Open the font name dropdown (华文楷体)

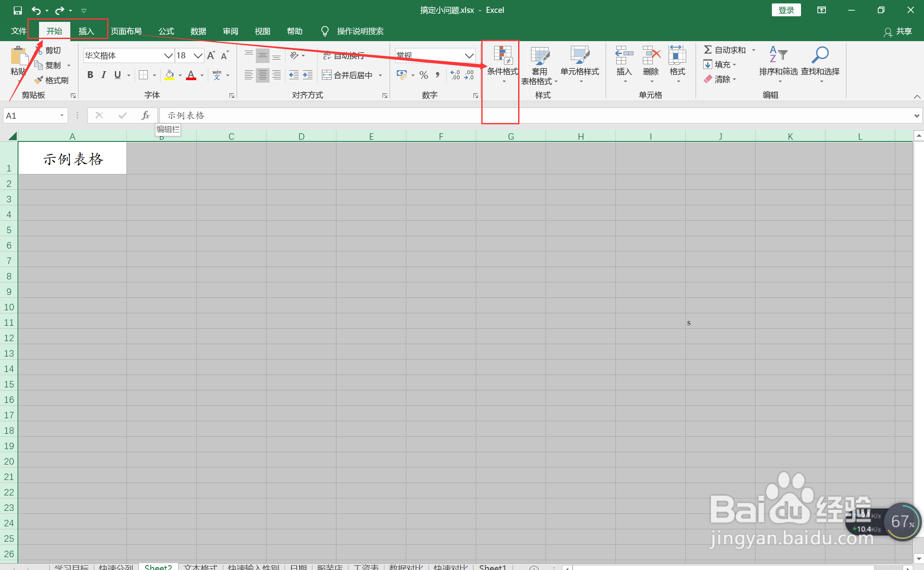click(x=168, y=56)
